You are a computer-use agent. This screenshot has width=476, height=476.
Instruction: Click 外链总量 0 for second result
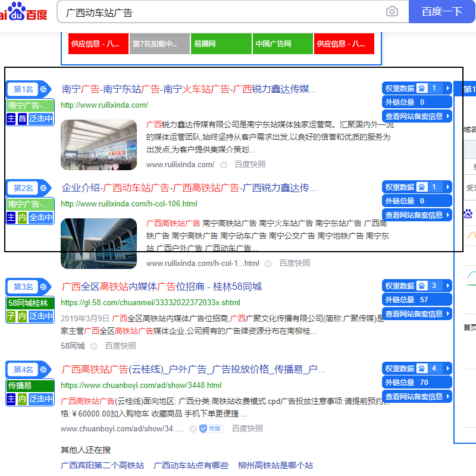(x=417, y=201)
